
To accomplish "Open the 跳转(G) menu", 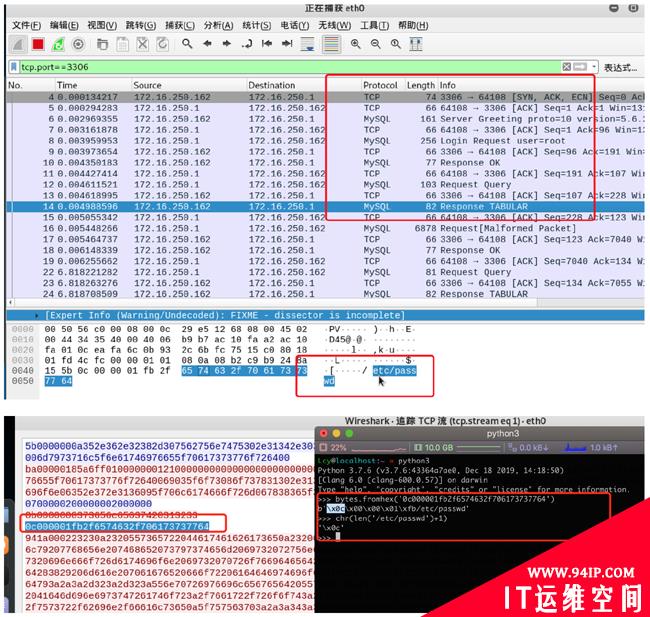I will click(x=141, y=25).
